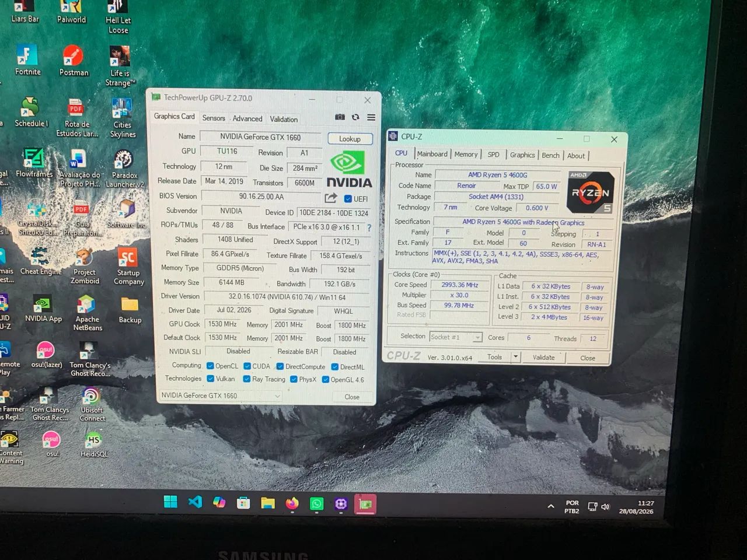Toggle the DirectML checkbox

click(x=335, y=367)
